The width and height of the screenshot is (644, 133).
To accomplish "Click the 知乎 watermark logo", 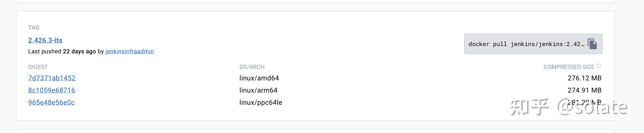I will [x=530, y=107].
